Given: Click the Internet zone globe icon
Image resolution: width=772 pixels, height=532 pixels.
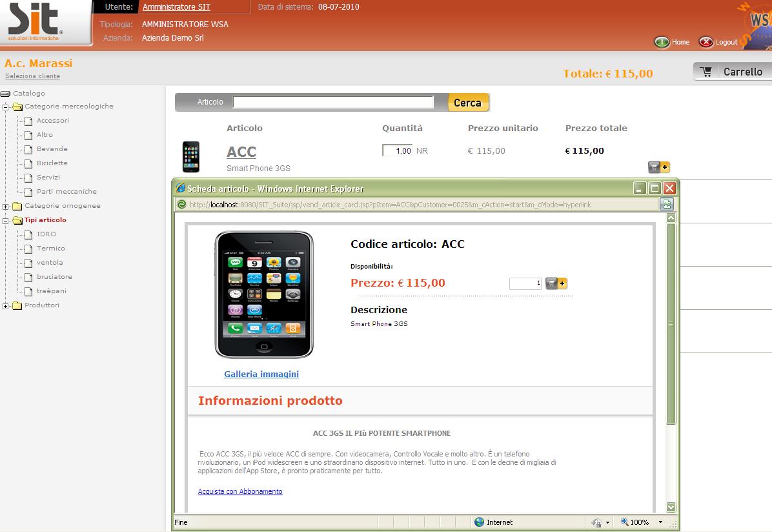Looking at the screenshot, I should 479,522.
